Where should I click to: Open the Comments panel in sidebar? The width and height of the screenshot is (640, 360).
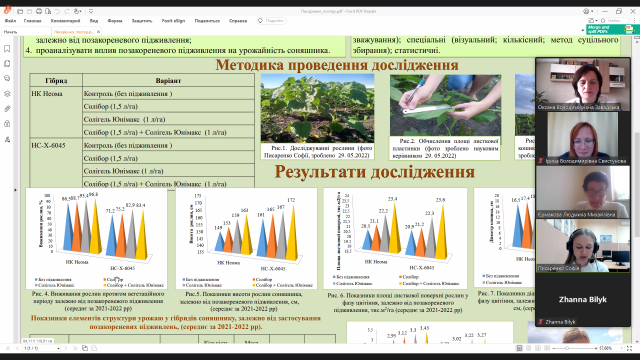[7, 78]
